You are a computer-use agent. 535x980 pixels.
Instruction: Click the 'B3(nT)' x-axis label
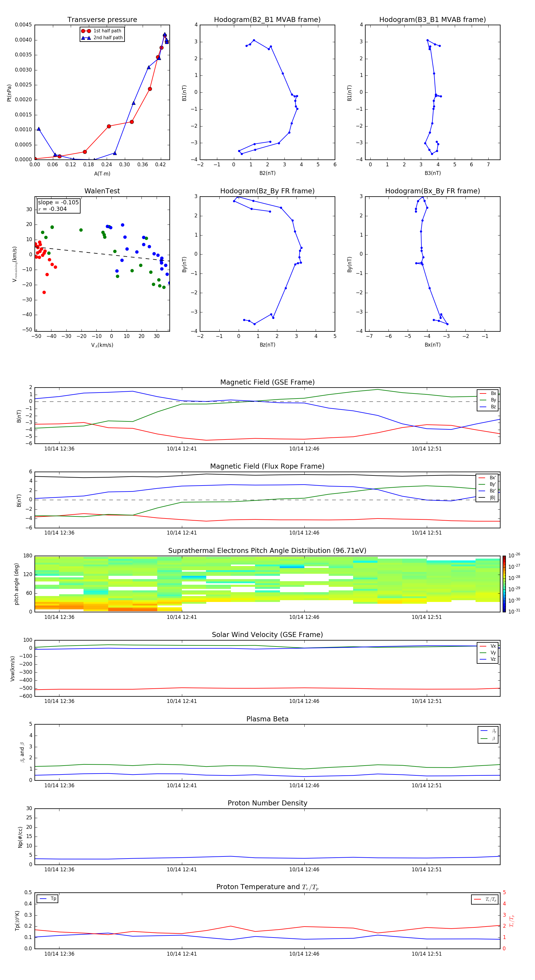432,173
